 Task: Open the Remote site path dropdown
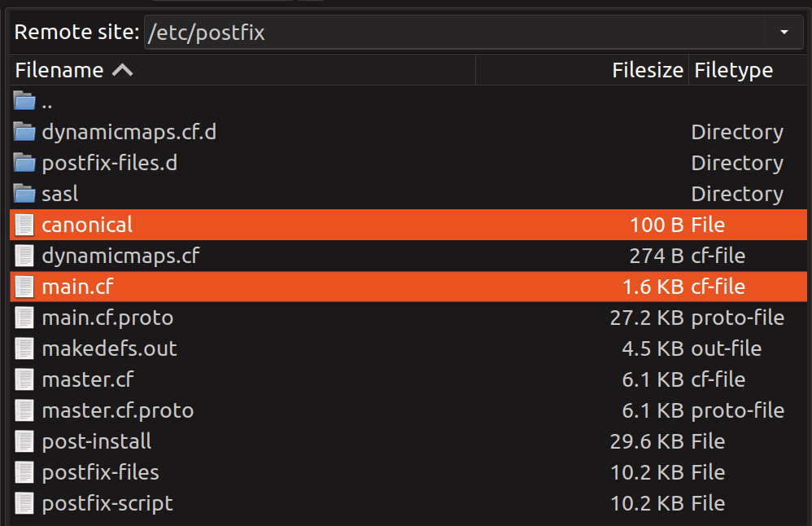point(784,32)
